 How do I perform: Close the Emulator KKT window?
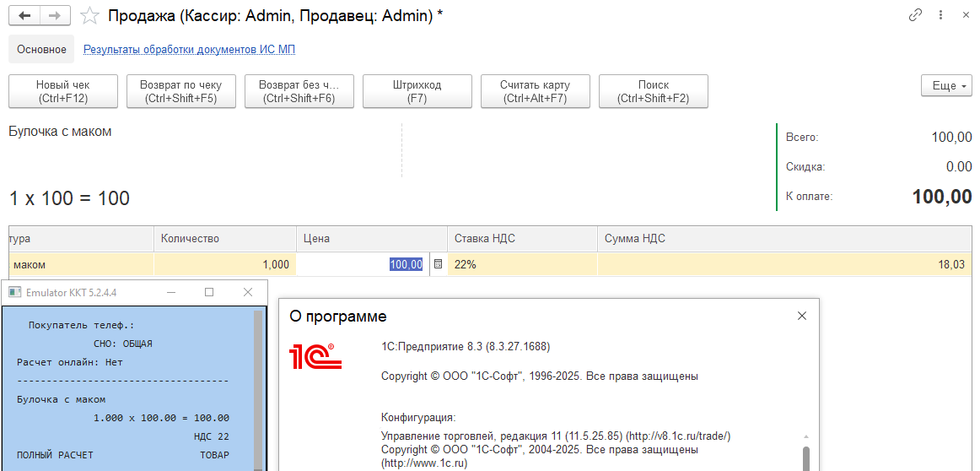(248, 292)
